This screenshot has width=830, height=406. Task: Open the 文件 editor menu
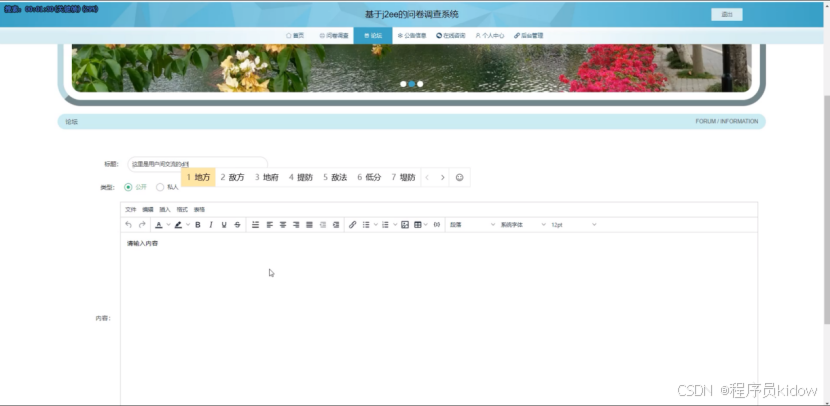coord(130,210)
